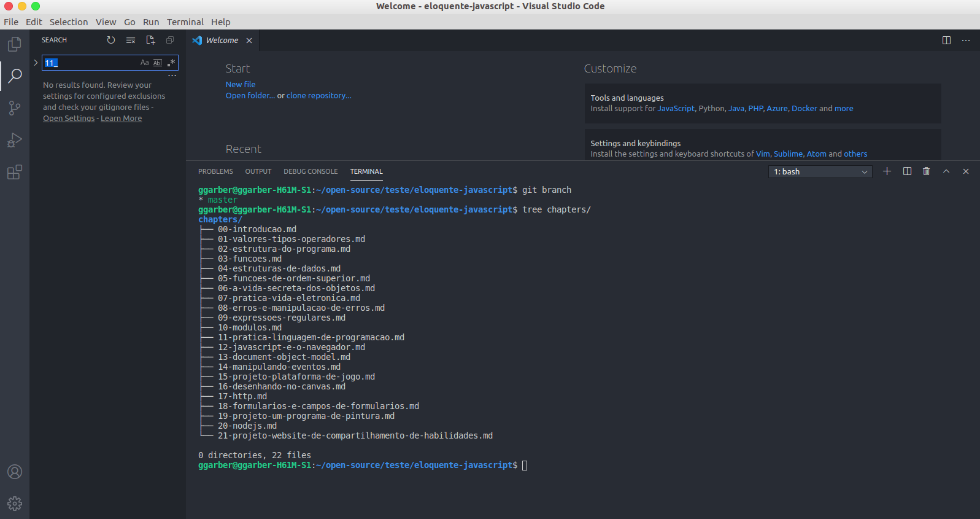The image size is (980, 519).
Task: Click '11-pratica-linguagem-de-programacao.md' in terminal output
Action: click(311, 338)
